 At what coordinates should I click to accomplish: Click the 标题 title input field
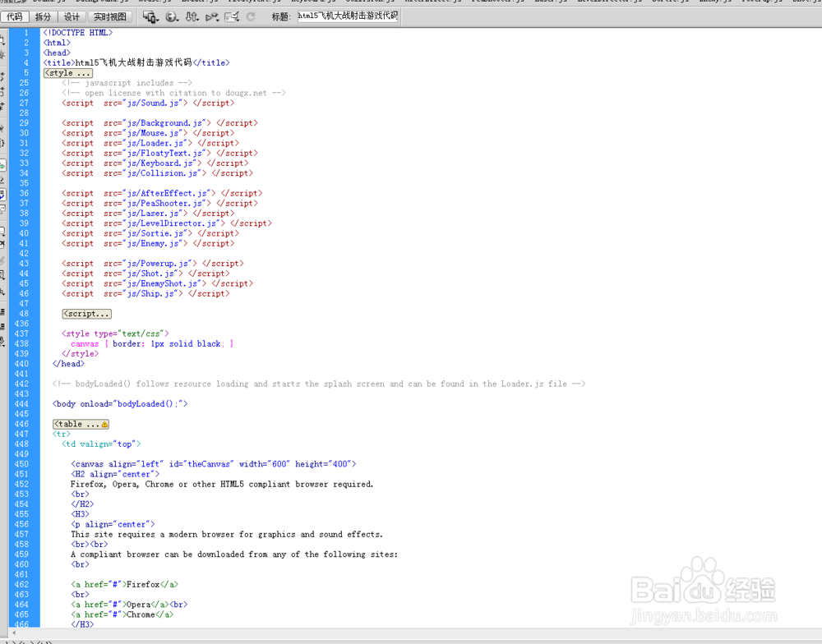pos(348,16)
